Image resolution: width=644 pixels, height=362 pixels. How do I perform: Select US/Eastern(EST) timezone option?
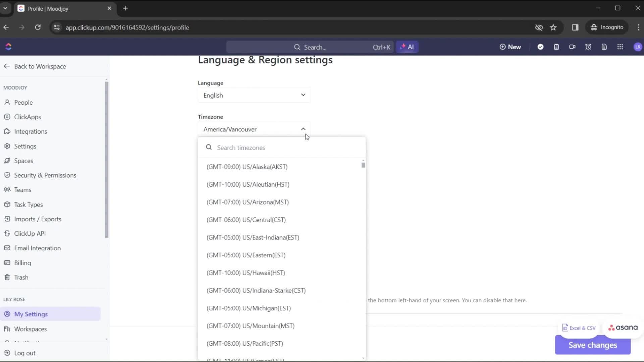(x=246, y=255)
